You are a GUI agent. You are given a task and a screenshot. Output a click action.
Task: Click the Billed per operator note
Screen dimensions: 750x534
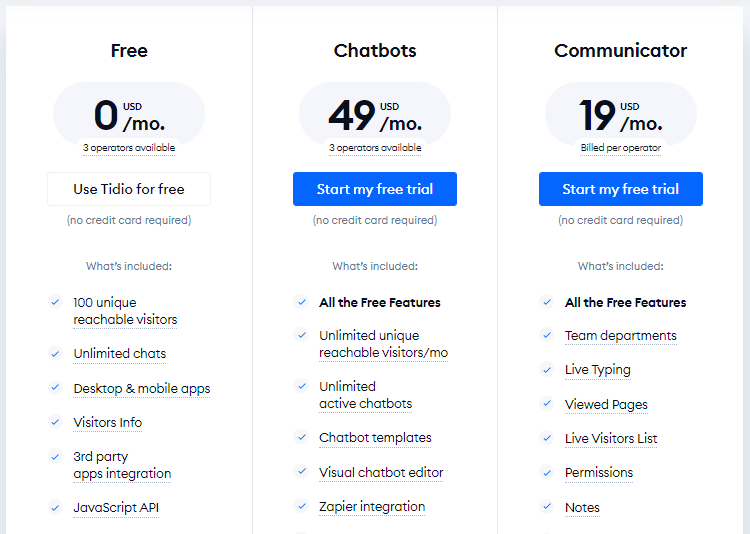click(621, 148)
